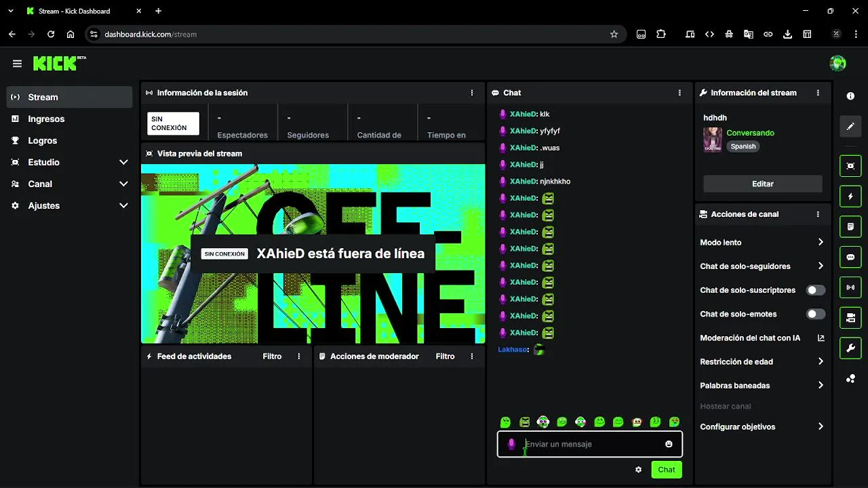Open Modo lento options
Viewport: 868px width, 488px height.
[762, 242]
